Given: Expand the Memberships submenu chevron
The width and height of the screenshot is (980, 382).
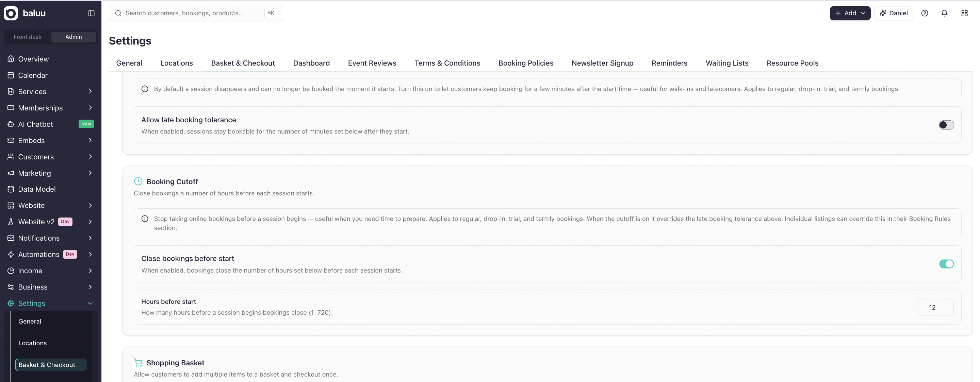Looking at the screenshot, I should pos(91,108).
